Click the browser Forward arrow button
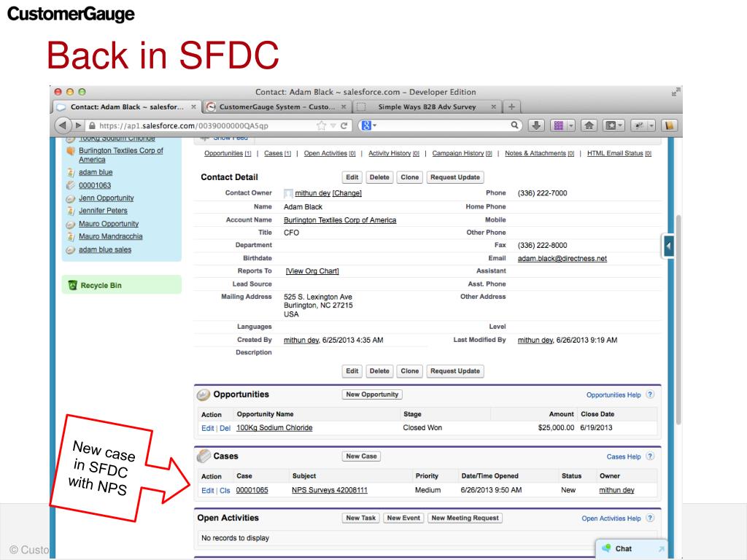This screenshot has width=747, height=560. pyautogui.click(x=78, y=125)
